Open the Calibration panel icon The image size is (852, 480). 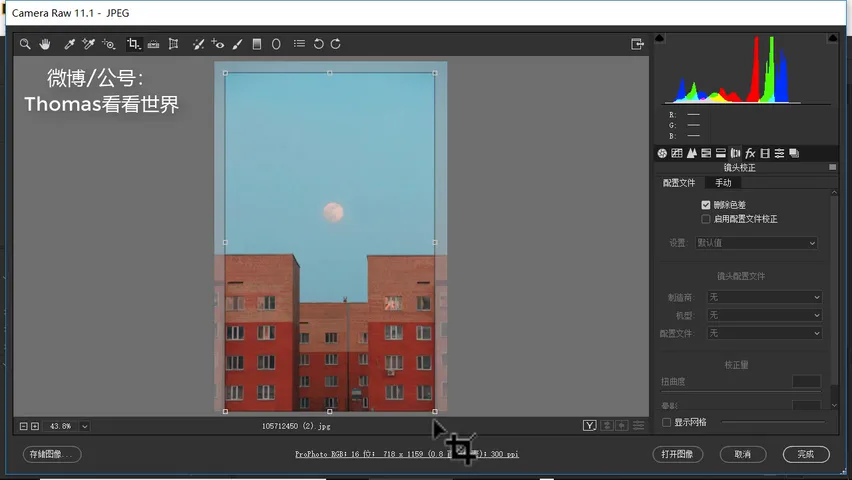[x=765, y=153]
